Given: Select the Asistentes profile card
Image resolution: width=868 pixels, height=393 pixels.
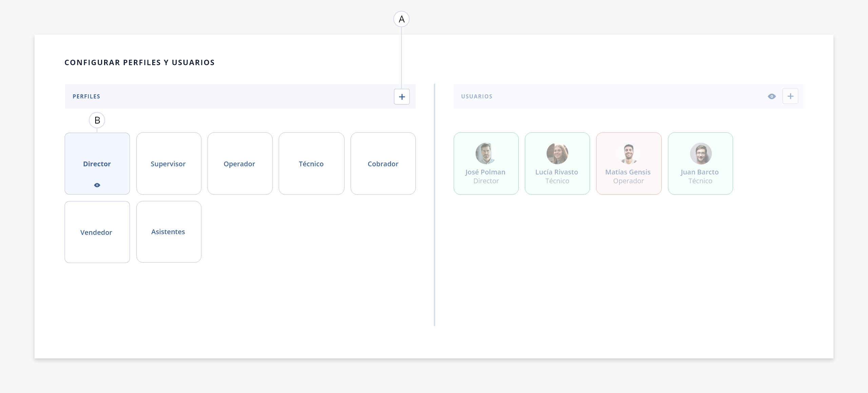Looking at the screenshot, I should click(x=169, y=232).
